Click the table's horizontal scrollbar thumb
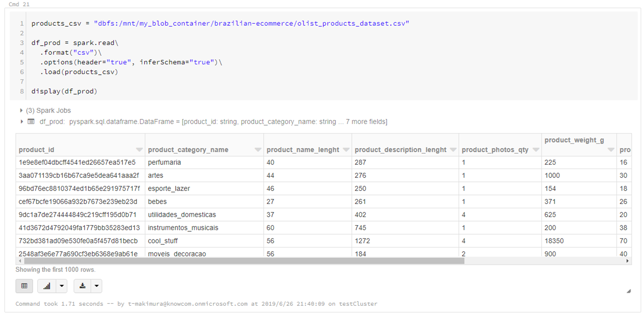Screen dimensions: 644x315 tap(242, 261)
